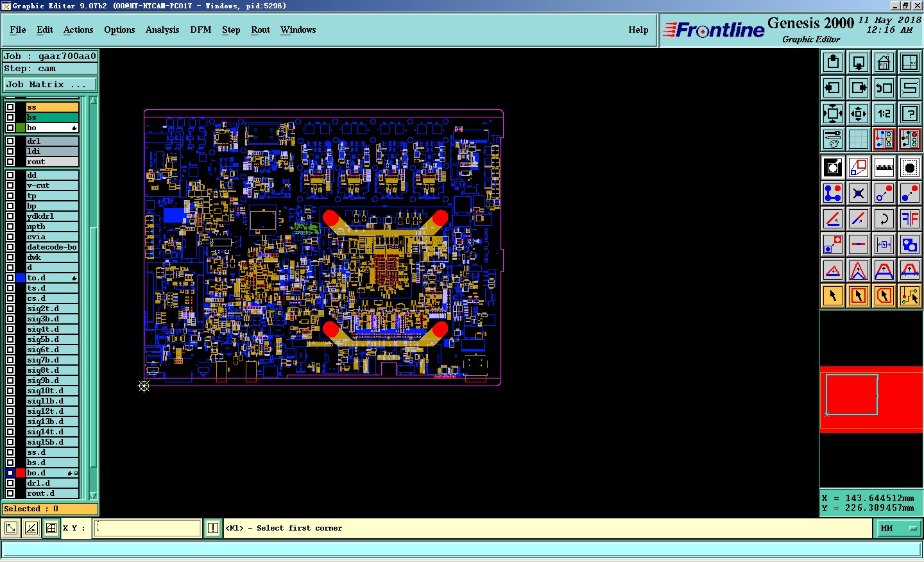The width and height of the screenshot is (924, 562).
Task: Click the ruler measurement tool icon
Action: 884,167
